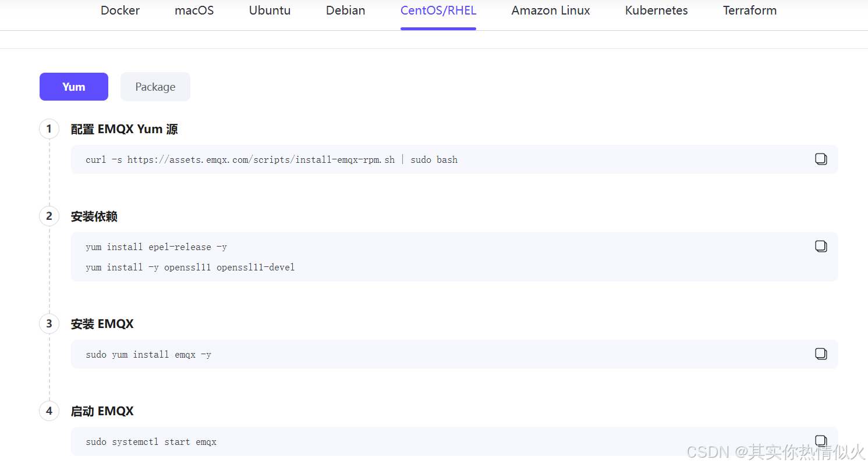Copy the systemctl start emqx command
The width and height of the screenshot is (868, 467).
[821, 441]
